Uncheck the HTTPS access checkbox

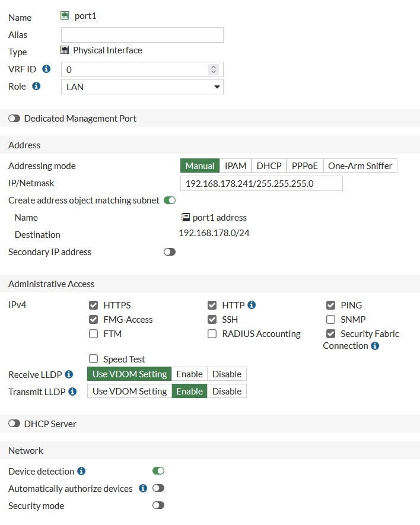pyautogui.click(x=94, y=305)
